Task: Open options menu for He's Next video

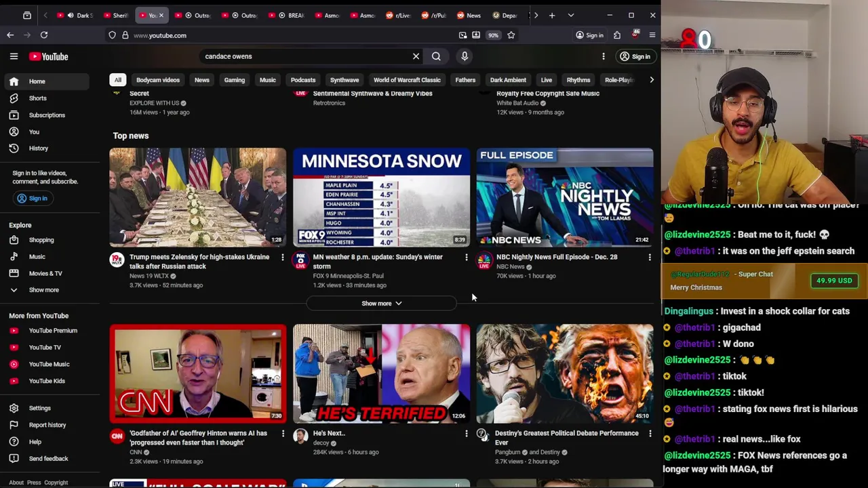Action: 466,434
